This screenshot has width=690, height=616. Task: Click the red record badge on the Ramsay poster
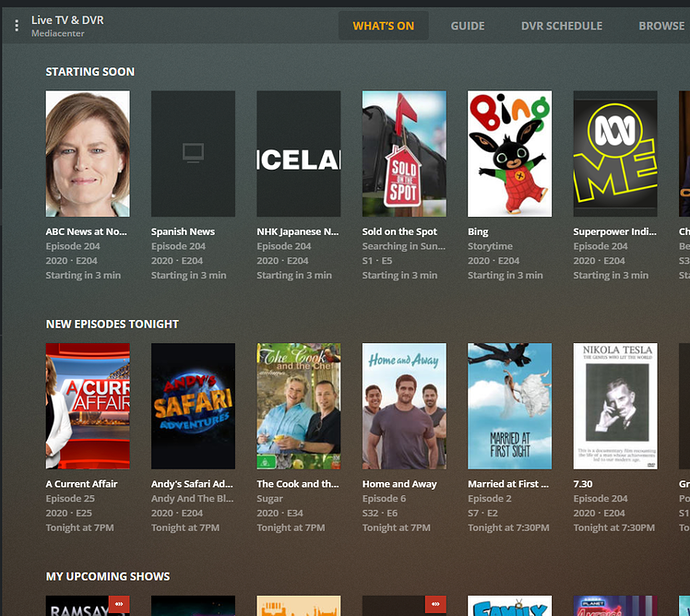[119, 604]
